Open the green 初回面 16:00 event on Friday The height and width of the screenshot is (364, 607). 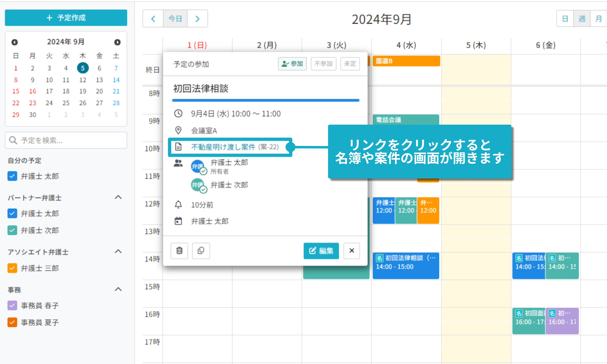[529, 321]
